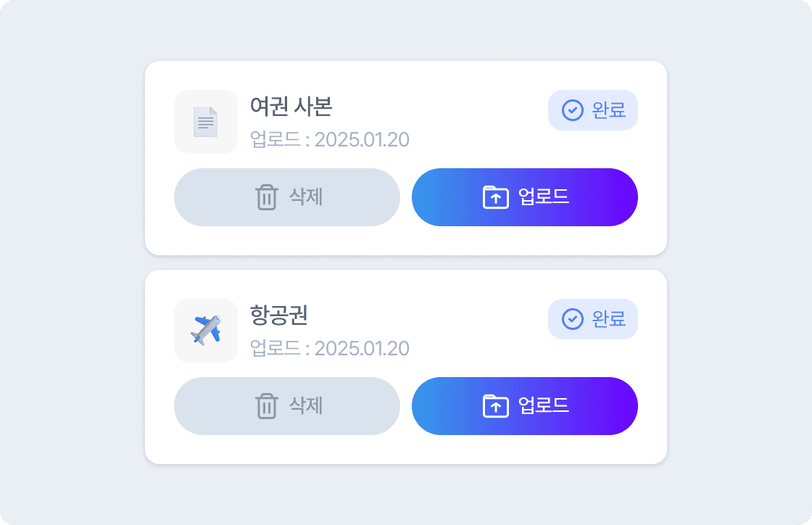Toggle the 완료 status badge on the passport card
This screenshot has height=525, width=812.
[x=592, y=110]
